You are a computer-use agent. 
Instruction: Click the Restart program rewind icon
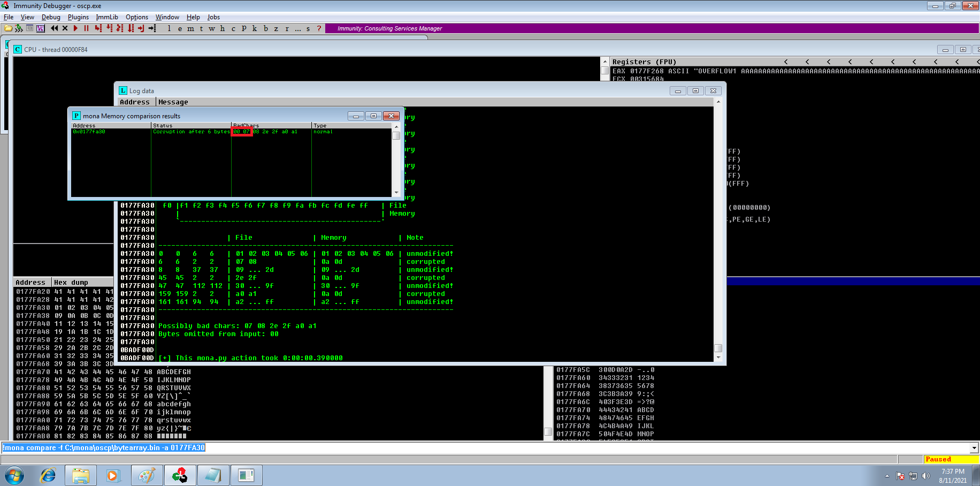click(54, 28)
